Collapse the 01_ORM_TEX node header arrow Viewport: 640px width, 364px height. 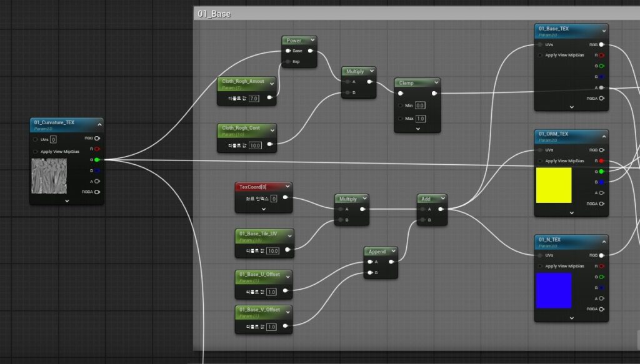(604, 136)
